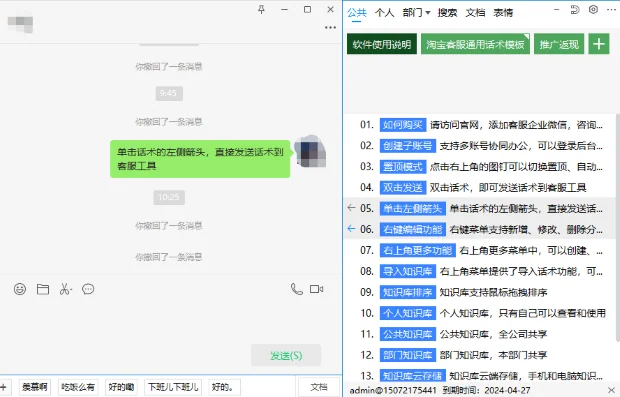
Task: Click the 发送(S) send button
Action: point(286,355)
